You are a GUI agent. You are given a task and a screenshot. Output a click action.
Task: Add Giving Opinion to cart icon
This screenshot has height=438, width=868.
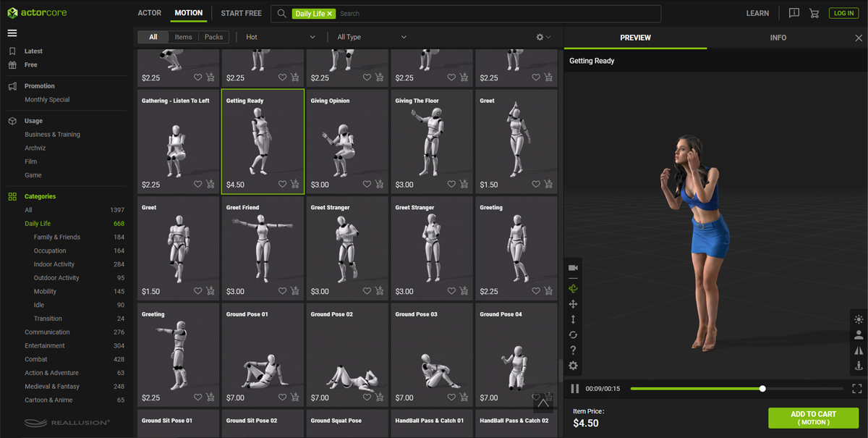click(x=380, y=185)
